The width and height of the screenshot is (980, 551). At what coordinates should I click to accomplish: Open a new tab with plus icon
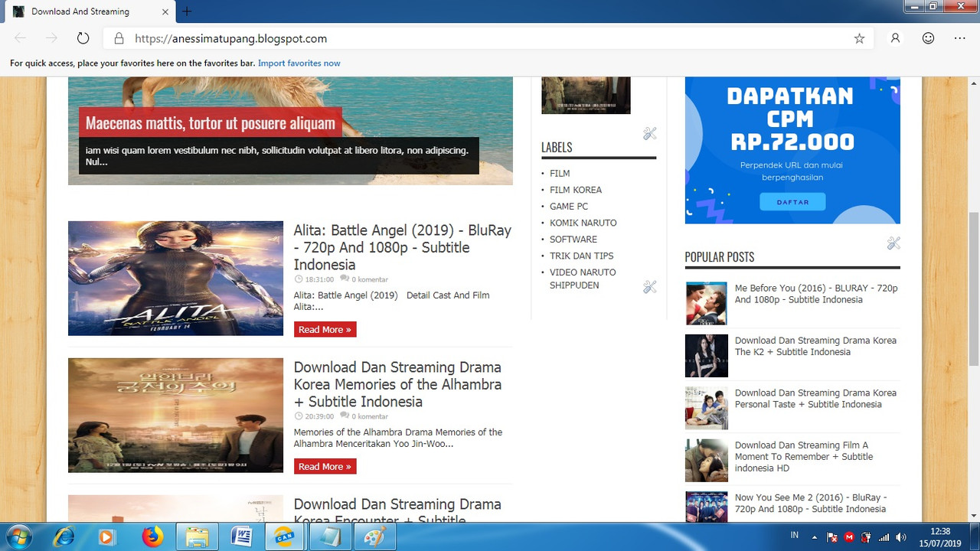pyautogui.click(x=187, y=11)
